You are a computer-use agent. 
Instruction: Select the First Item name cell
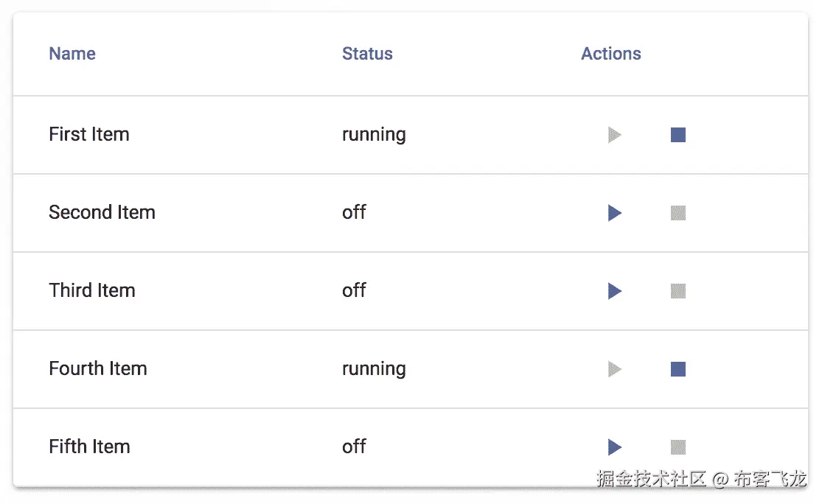coord(89,135)
